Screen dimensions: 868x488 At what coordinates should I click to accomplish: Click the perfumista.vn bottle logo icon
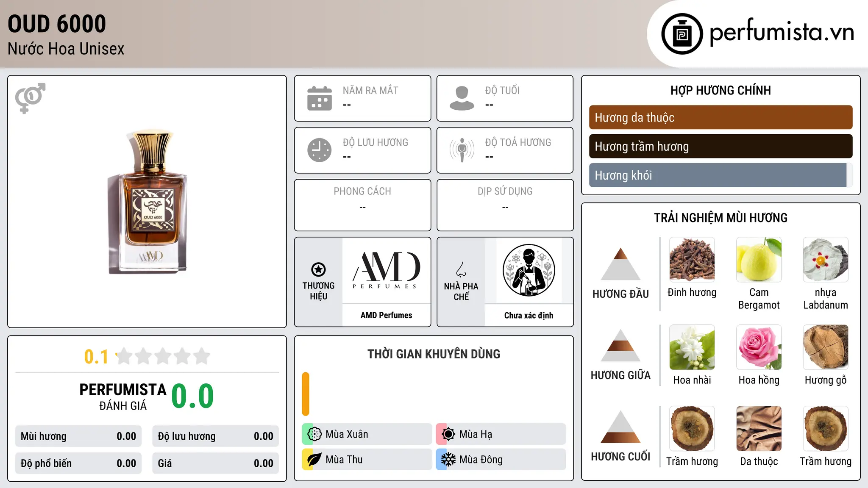click(682, 34)
